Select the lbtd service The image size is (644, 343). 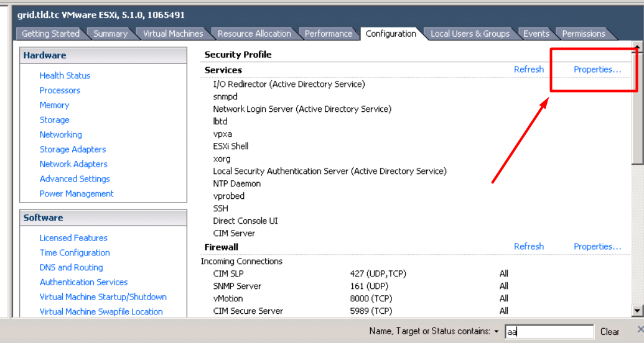pyautogui.click(x=220, y=121)
